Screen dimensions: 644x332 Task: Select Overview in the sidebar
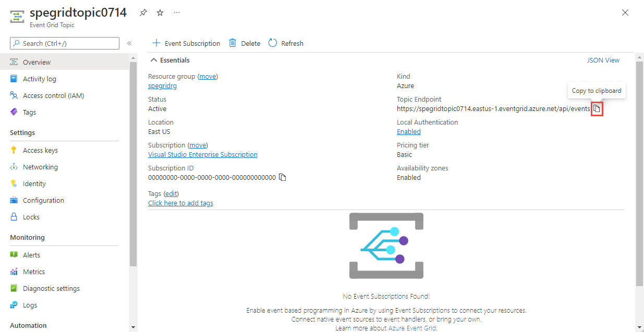[65, 62]
